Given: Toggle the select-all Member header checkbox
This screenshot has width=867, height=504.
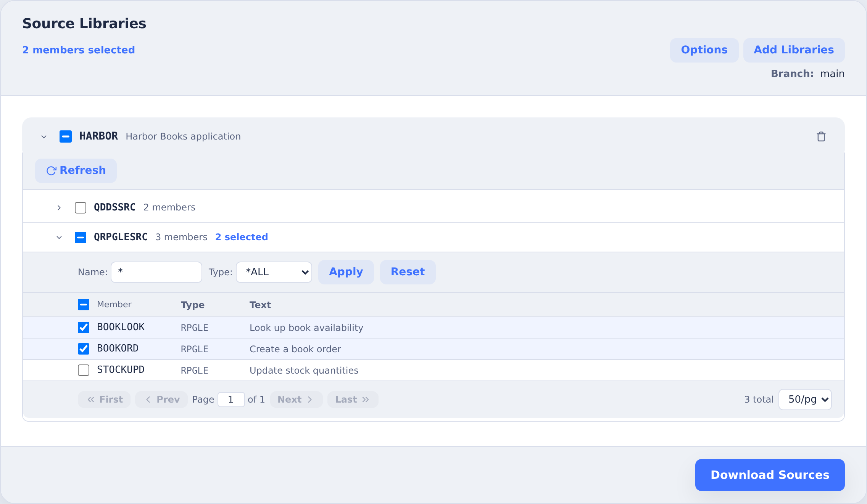Looking at the screenshot, I should (84, 305).
